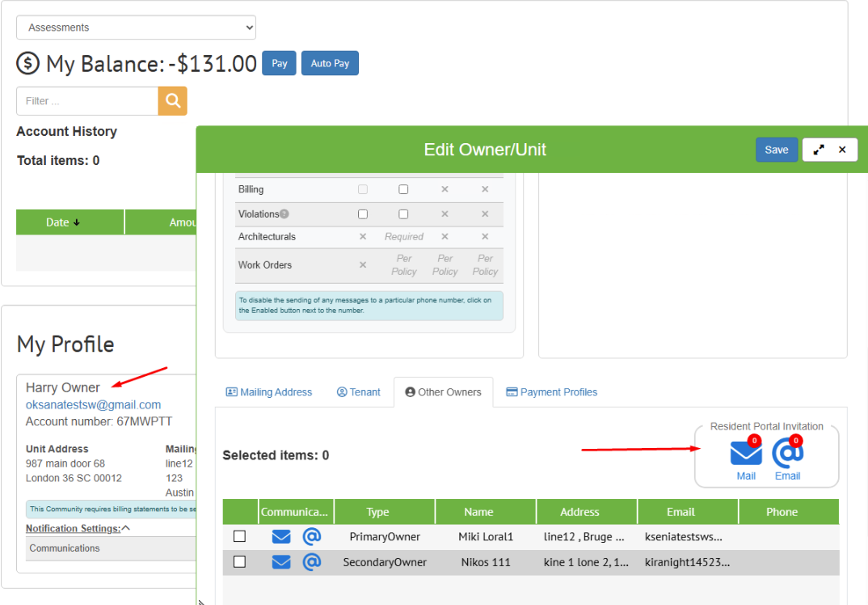This screenshot has height=605, width=868.
Task: Toggle the second Billing checkbox
Action: point(403,189)
